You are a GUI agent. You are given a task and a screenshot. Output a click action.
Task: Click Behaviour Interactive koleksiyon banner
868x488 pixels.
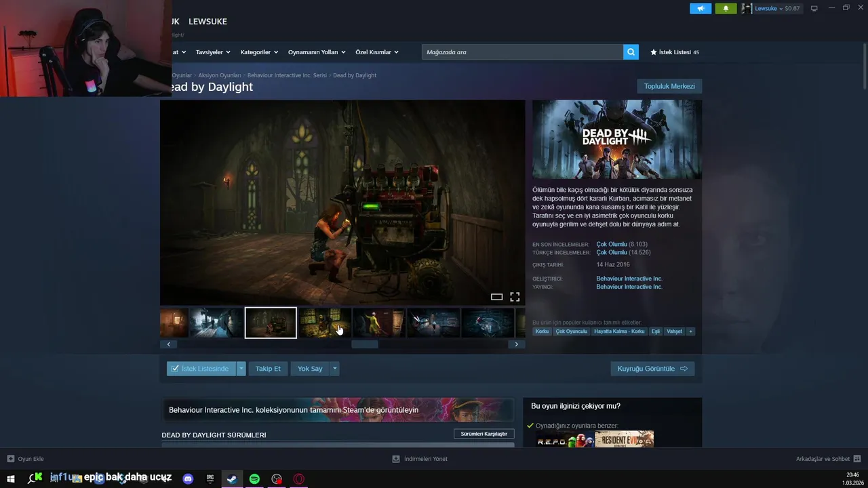pos(338,409)
